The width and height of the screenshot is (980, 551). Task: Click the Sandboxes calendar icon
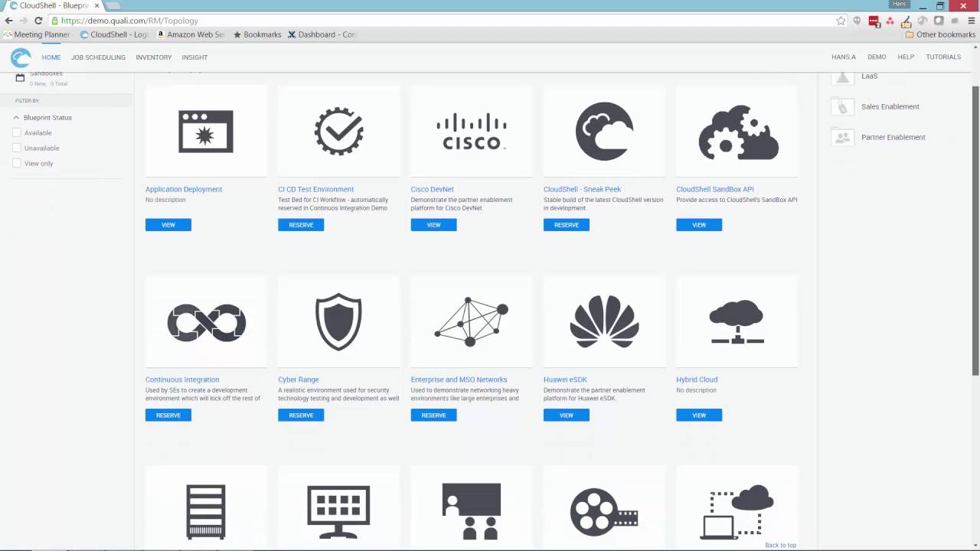[x=21, y=77]
